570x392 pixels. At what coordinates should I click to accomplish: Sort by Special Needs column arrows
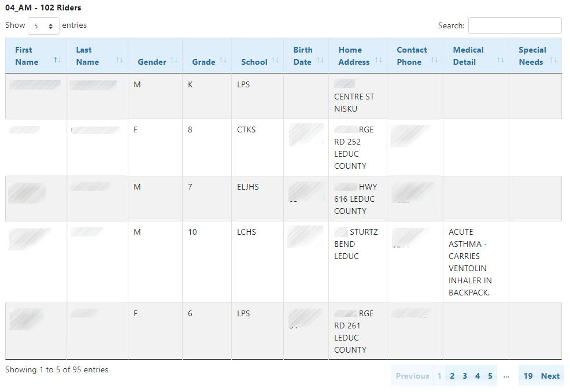pyautogui.click(x=553, y=60)
